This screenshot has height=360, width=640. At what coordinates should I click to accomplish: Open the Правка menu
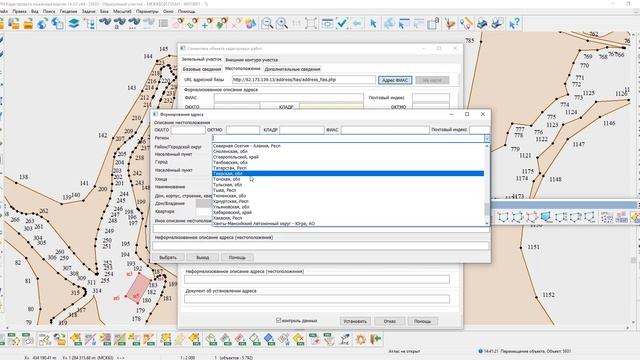(x=19, y=11)
